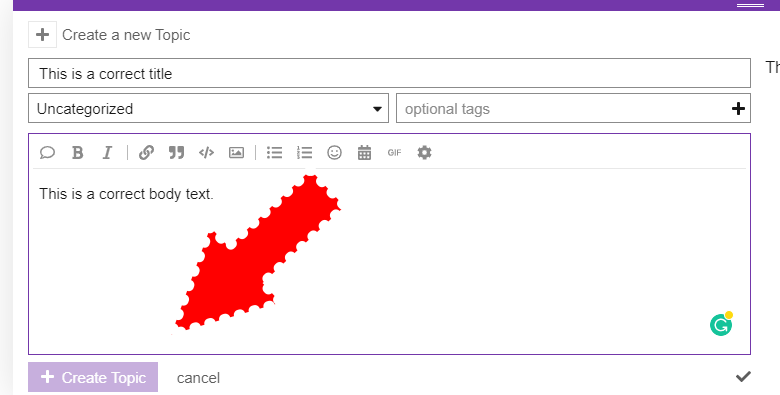780x395 pixels.
Task: Click the quote whole post speech bubble icon
Action: (x=47, y=152)
